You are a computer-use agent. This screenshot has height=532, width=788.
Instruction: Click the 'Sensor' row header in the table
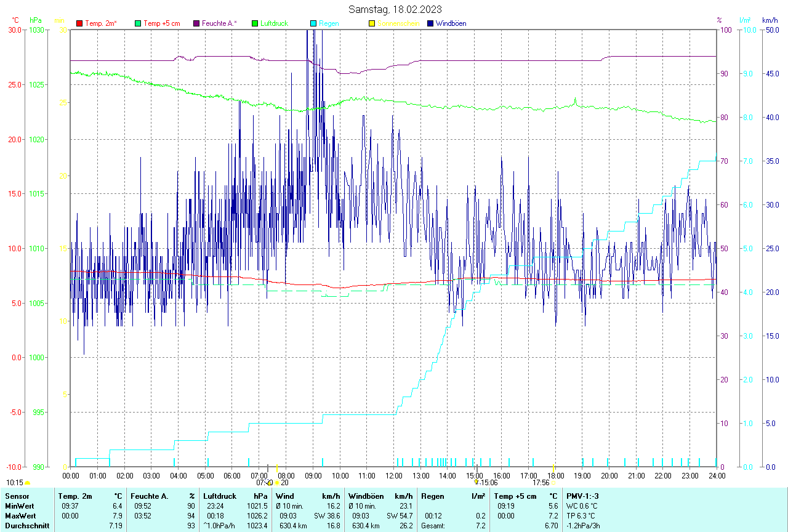pos(17,496)
